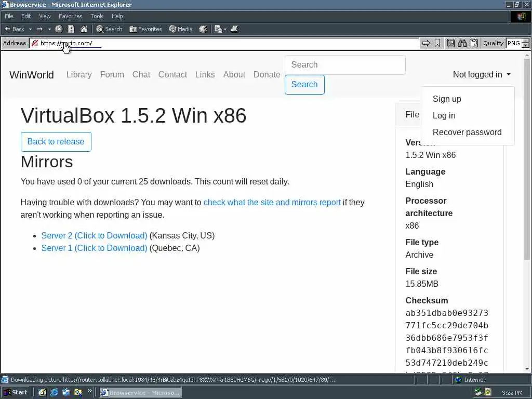This screenshot has width=532, height=399.
Task: Click the clipboard icon near Quality
Action: [474, 43]
